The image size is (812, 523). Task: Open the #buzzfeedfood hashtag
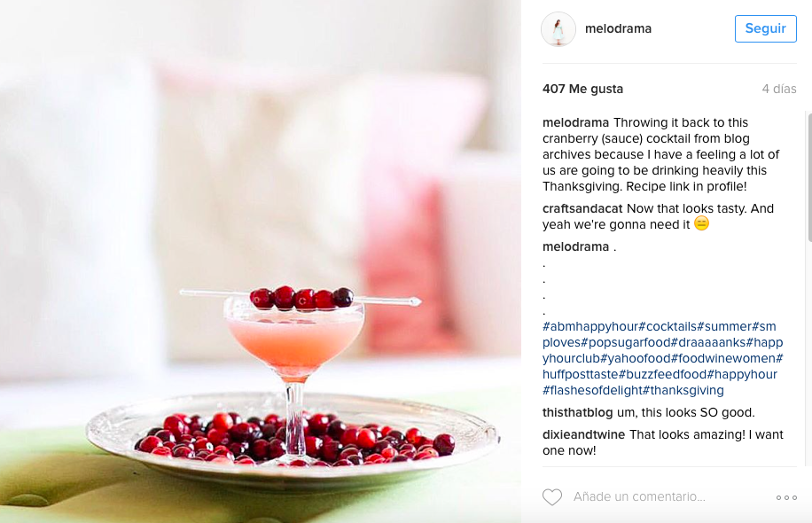[x=663, y=374]
